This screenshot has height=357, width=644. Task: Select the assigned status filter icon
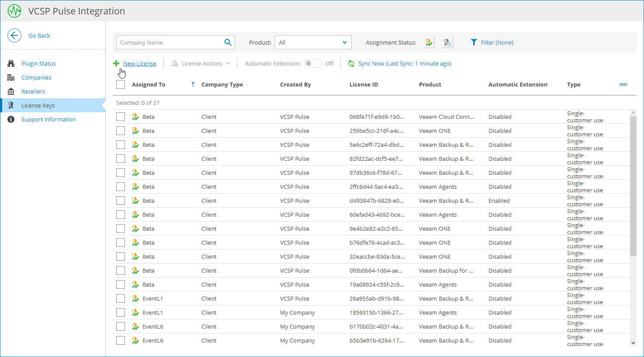(429, 42)
